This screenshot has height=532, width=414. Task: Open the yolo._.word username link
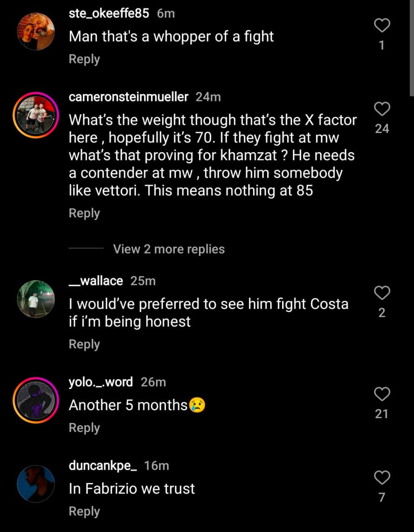pyautogui.click(x=101, y=382)
